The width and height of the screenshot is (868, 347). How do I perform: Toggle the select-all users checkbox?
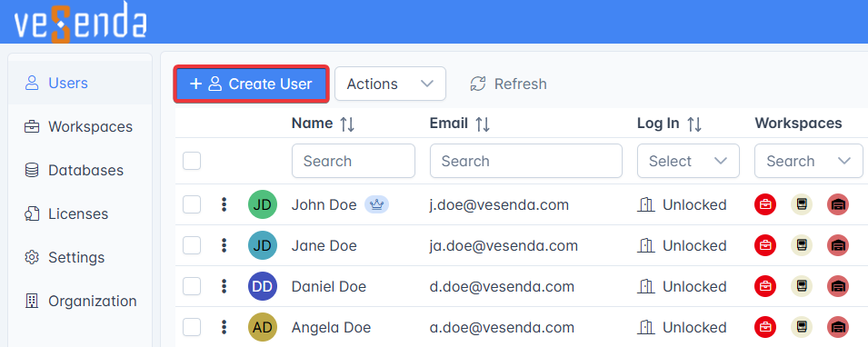[192, 161]
